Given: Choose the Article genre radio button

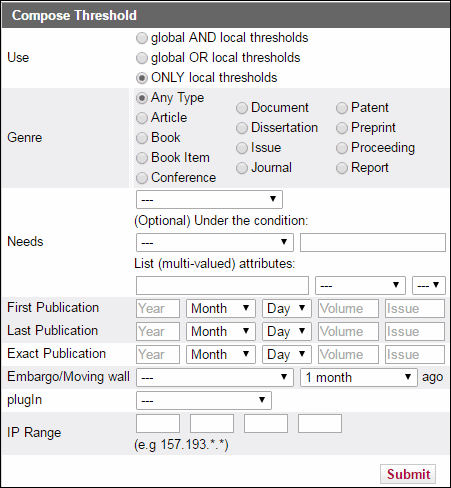Looking at the screenshot, I should click(x=142, y=118).
